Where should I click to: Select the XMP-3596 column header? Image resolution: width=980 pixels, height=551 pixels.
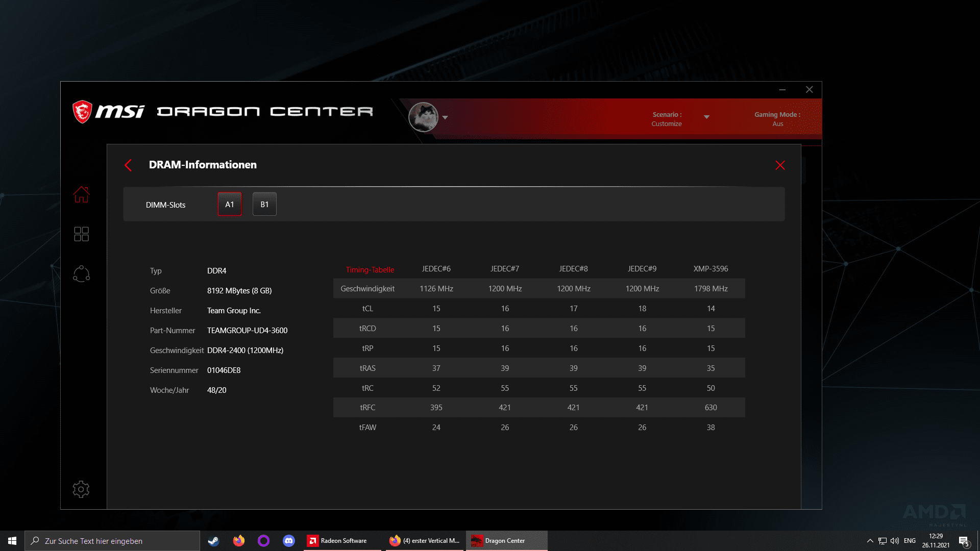(x=710, y=268)
